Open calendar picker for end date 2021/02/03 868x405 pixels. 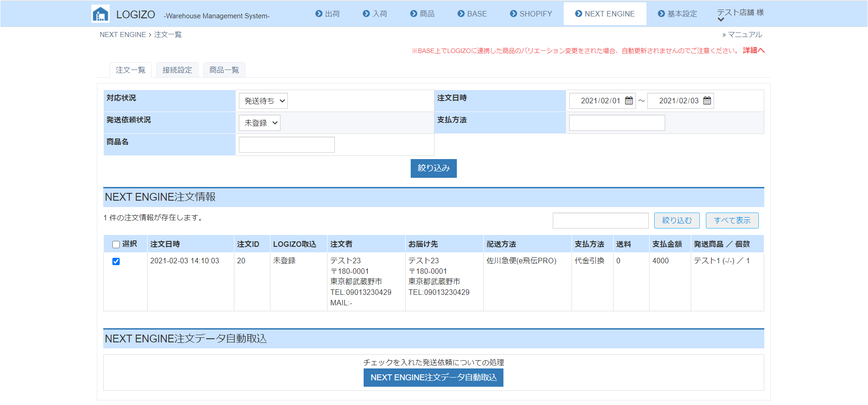coord(707,101)
